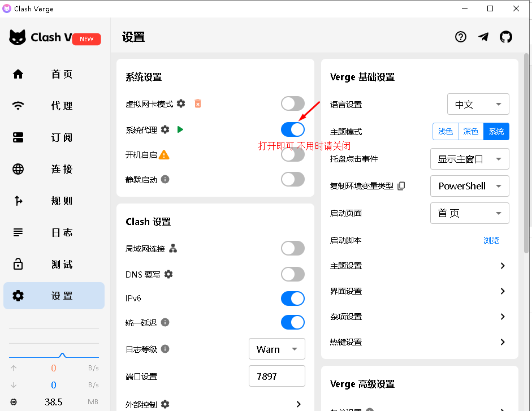Viewport: 532px width, 411px height.
Task: Open tray click event dropdown 显示主窗口
Action: [470, 159]
